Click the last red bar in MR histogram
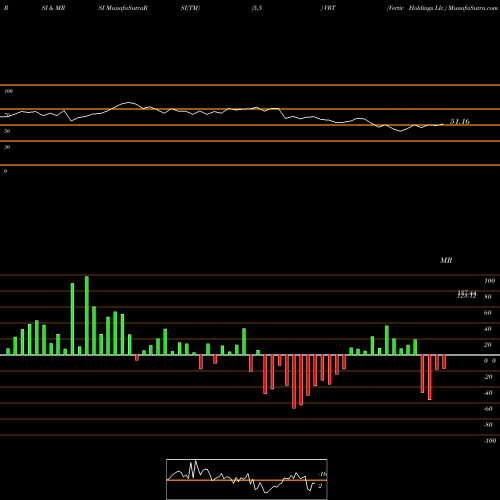 444,362
